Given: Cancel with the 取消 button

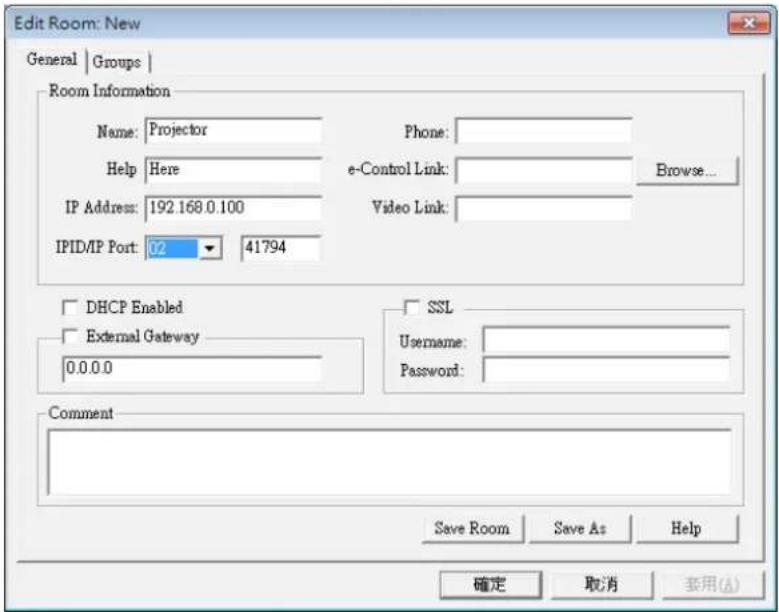Looking at the screenshot, I should coord(602,585).
